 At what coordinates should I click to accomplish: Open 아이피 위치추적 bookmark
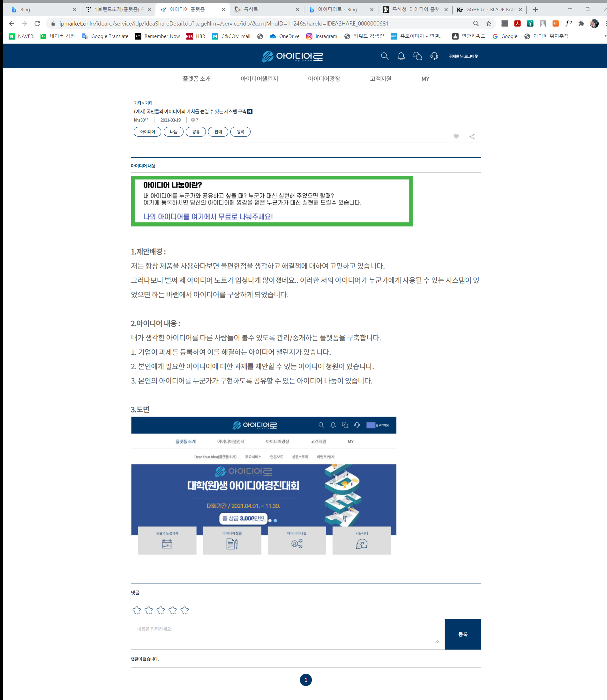546,36
